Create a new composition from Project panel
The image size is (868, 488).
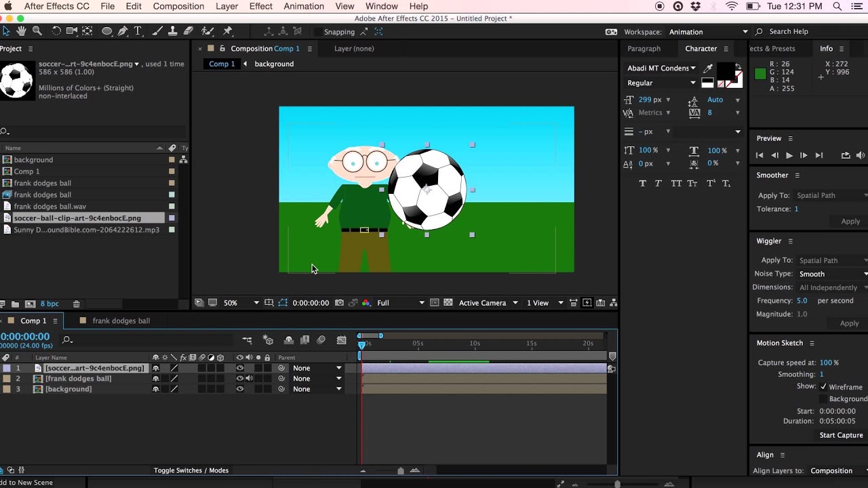[x=30, y=304]
